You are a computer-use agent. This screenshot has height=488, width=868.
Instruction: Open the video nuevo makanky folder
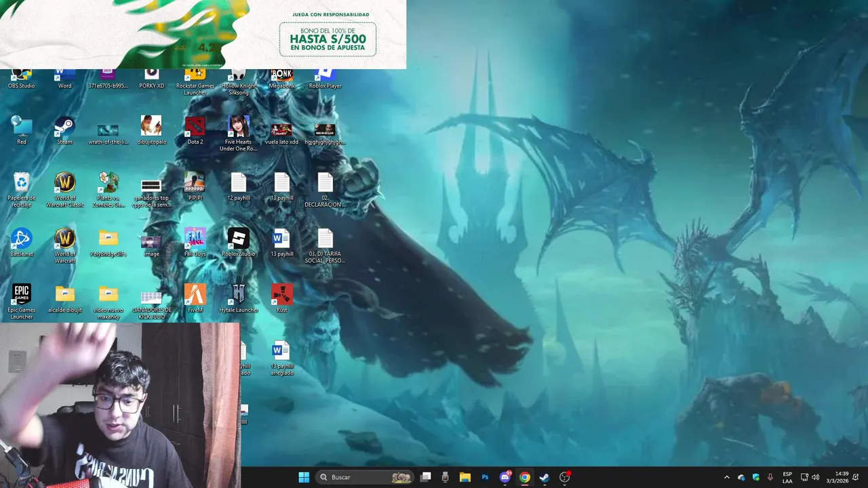[x=108, y=302]
